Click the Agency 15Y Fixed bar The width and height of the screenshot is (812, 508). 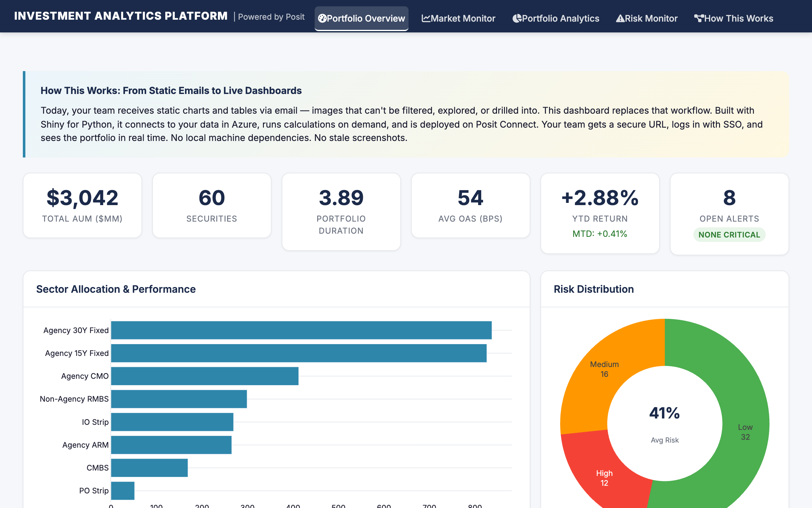pyautogui.click(x=298, y=353)
